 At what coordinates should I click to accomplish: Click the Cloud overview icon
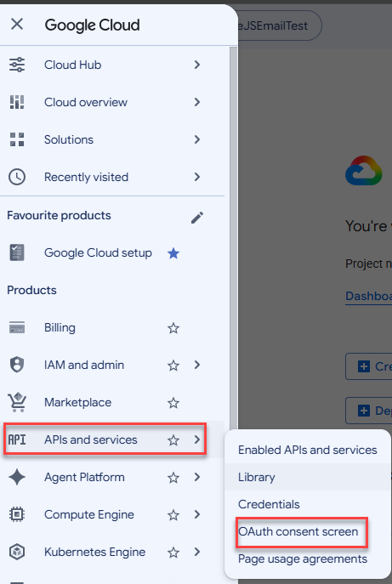[x=17, y=102]
